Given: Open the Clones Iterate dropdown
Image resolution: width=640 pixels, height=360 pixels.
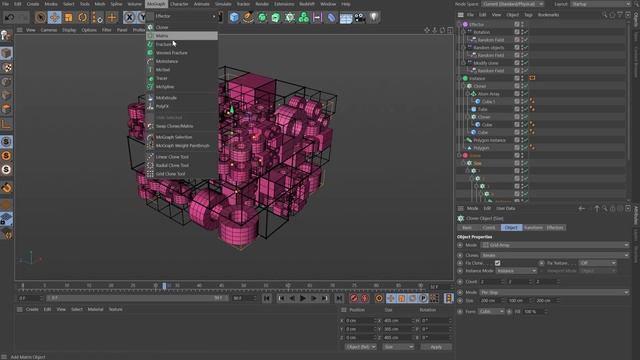Looking at the screenshot, I should tap(555, 256).
